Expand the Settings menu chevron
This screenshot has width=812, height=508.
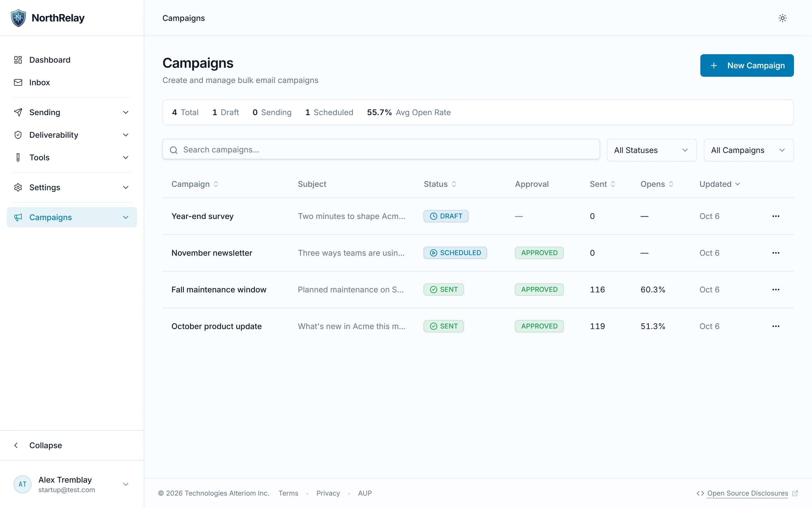[126, 187]
